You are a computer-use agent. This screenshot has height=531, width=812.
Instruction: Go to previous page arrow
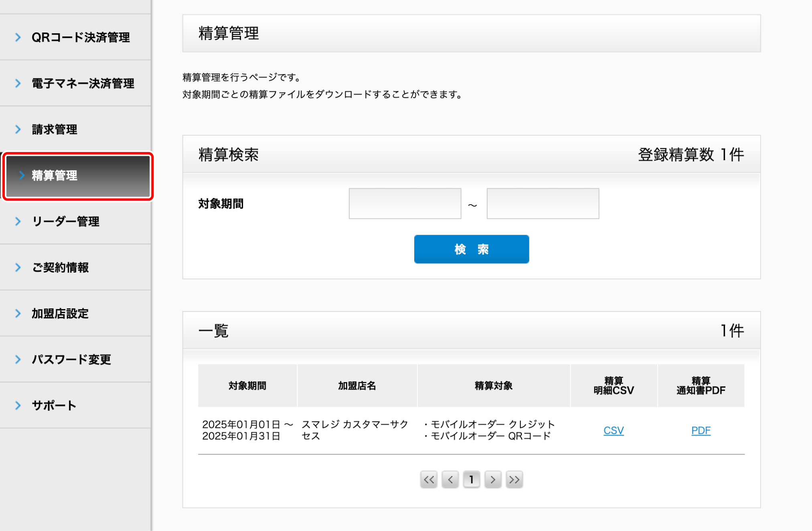(x=450, y=479)
